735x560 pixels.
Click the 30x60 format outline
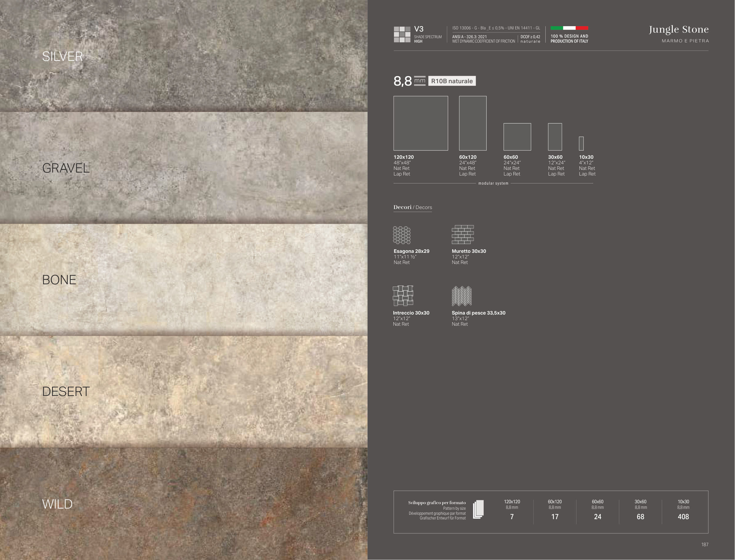pyautogui.click(x=555, y=137)
